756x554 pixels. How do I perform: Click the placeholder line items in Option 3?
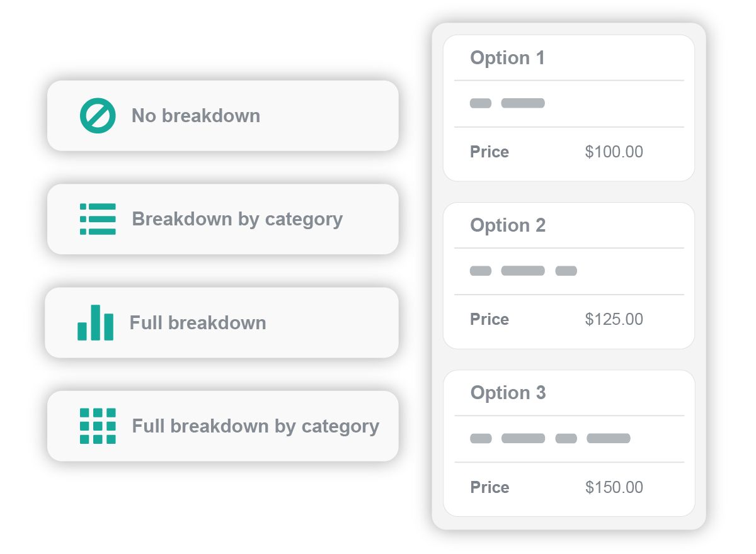coord(550,438)
